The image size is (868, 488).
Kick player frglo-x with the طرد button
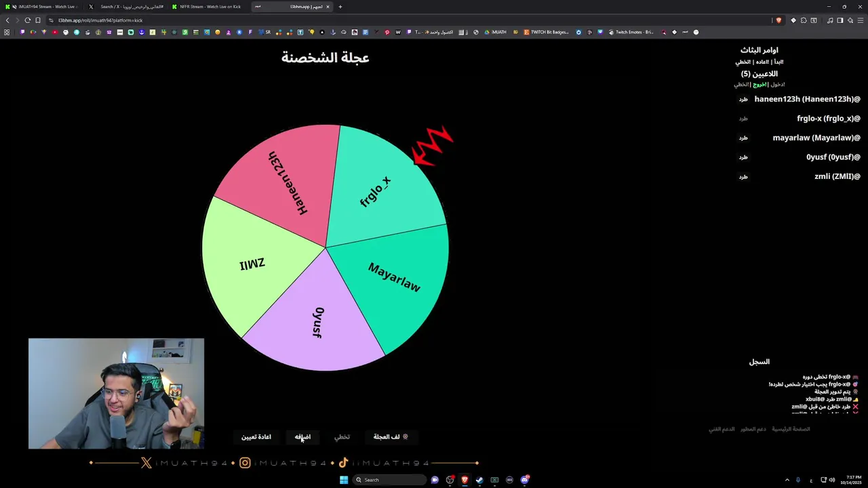coord(743,119)
